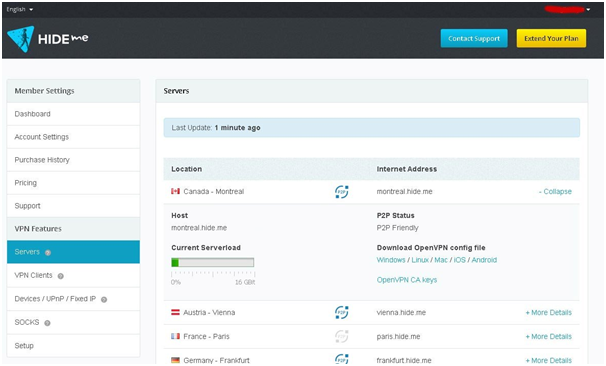Click frankfurt.hide.me address text

pos(404,360)
